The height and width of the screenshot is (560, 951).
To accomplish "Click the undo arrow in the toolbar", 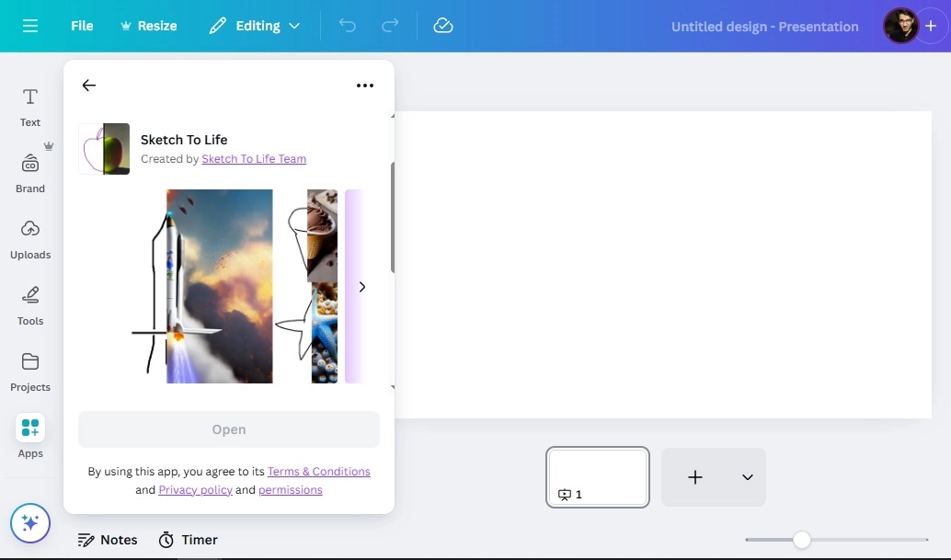I will [348, 26].
